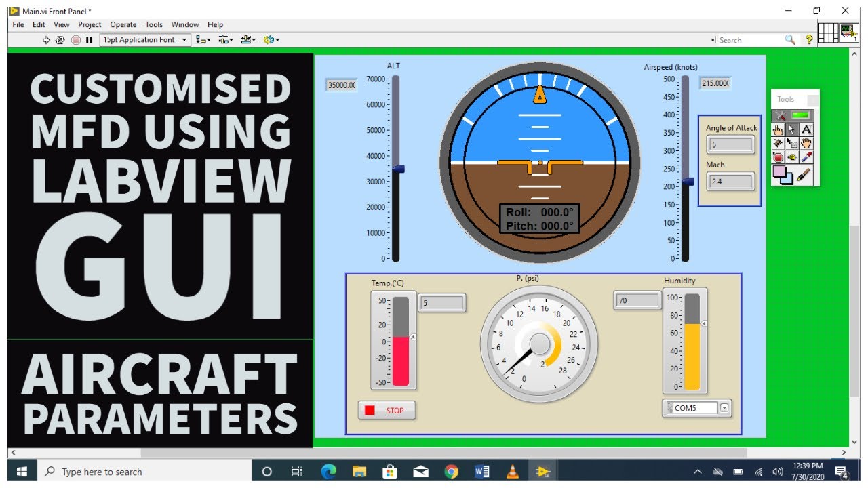Select the Set Color paintbrush tool

[x=804, y=175]
